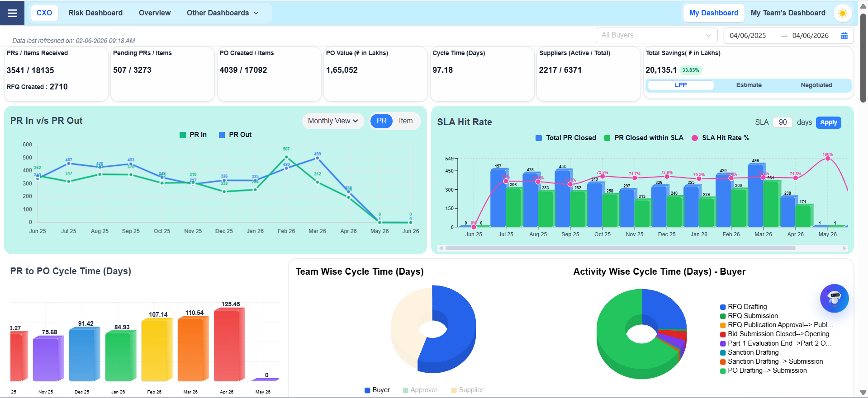Click SLA chart scroll left arrow
Image resolution: width=868 pixels, height=398 pixels.
pyautogui.click(x=441, y=248)
